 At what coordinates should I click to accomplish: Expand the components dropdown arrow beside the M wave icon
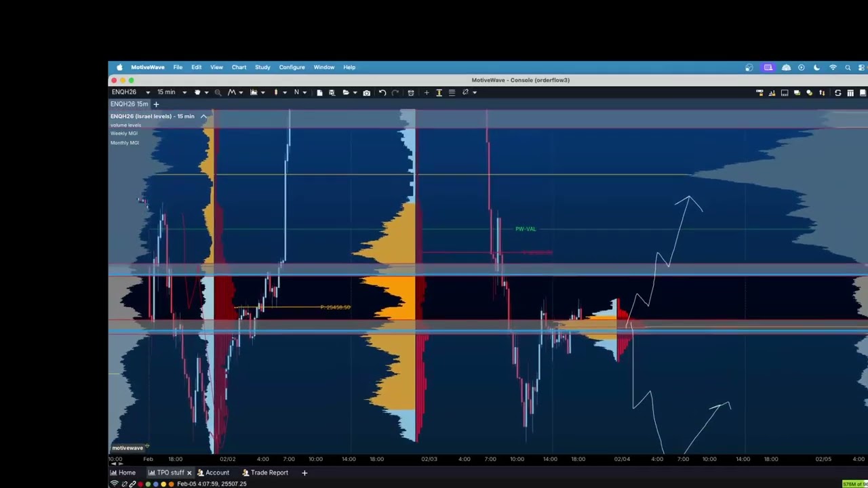[241, 93]
